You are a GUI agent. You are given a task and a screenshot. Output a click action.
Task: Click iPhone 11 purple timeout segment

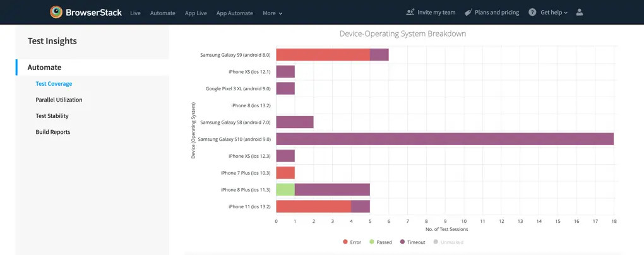(x=360, y=206)
